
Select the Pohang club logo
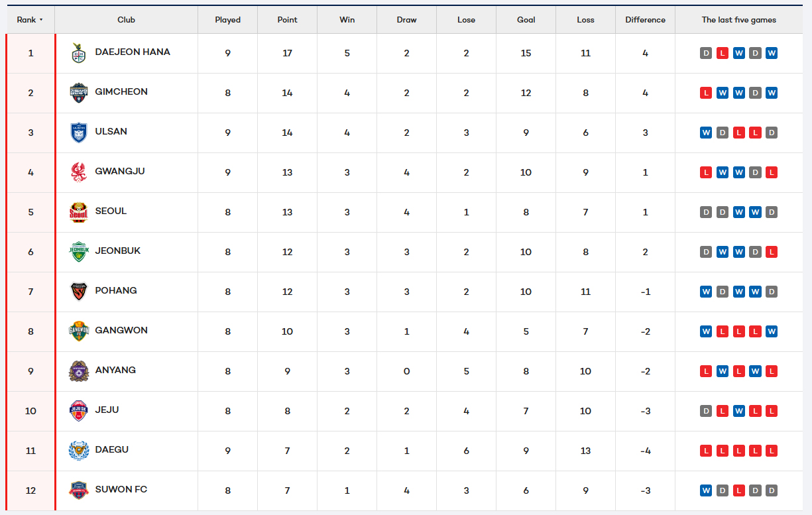pyautogui.click(x=78, y=292)
